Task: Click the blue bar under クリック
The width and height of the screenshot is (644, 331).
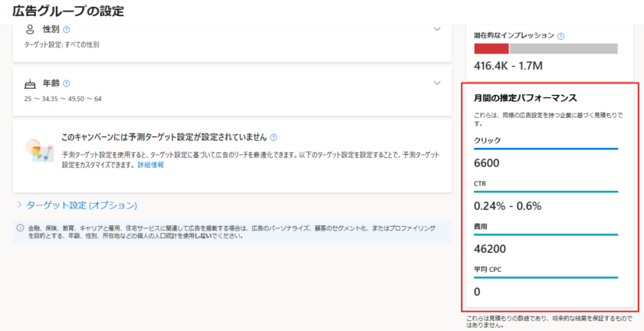Action: 546,149
